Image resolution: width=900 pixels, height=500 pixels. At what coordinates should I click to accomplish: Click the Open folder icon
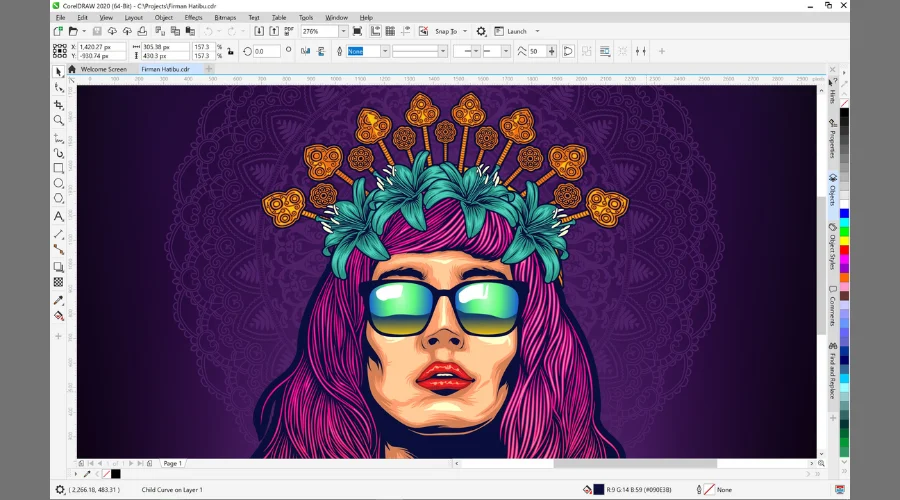point(73,31)
